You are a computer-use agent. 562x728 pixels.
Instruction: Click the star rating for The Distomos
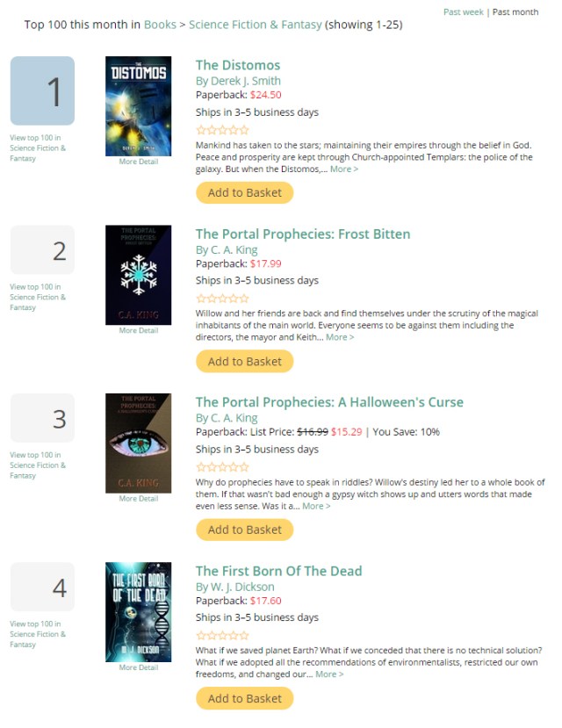pyautogui.click(x=222, y=130)
